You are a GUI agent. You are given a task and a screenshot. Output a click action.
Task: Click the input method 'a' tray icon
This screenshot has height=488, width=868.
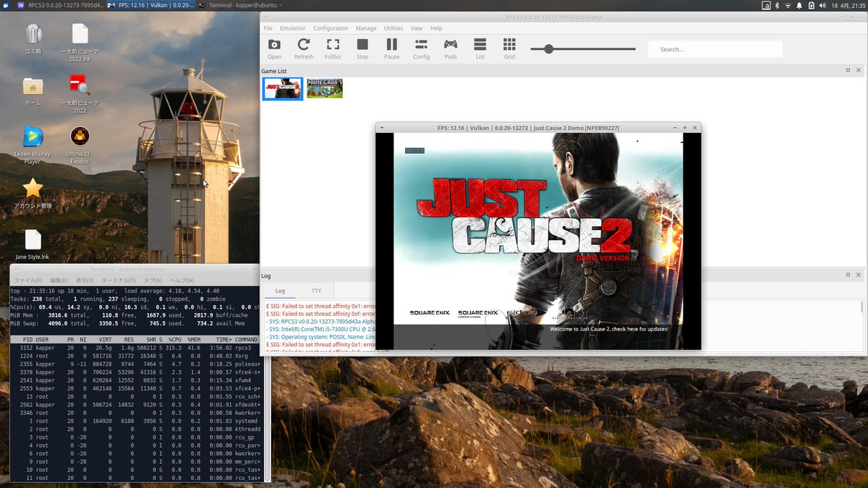click(766, 5)
